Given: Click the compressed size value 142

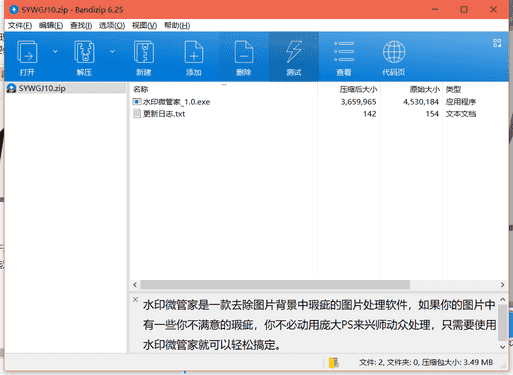Looking at the screenshot, I should (x=370, y=114).
